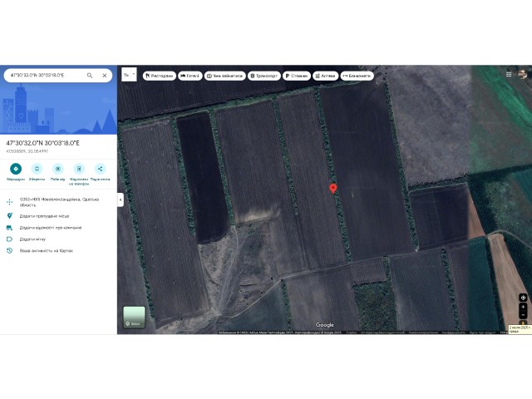
Task: Select the Готелі hotels chip
Action: click(x=190, y=76)
